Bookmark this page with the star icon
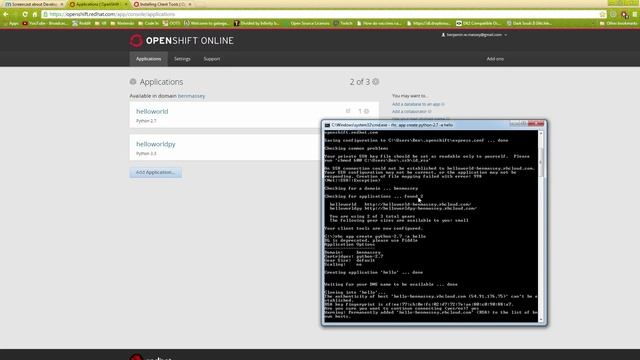640x360 pixels. point(602,14)
